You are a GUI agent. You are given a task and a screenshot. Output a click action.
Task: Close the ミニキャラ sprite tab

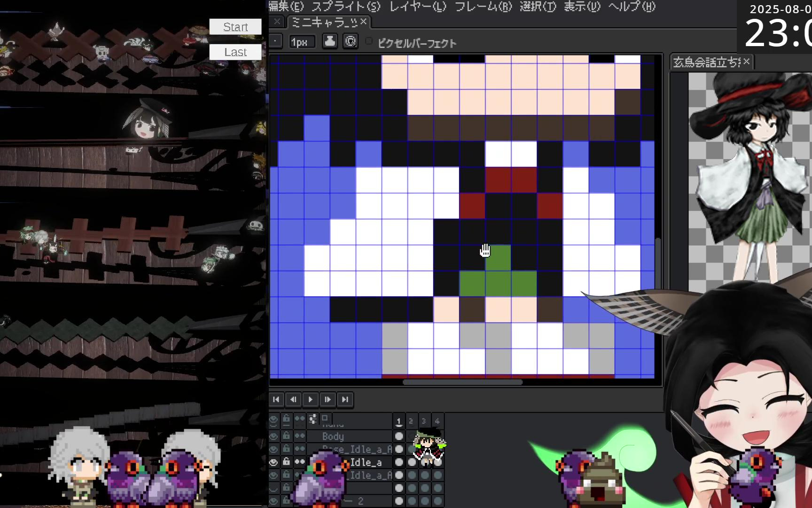tap(363, 21)
